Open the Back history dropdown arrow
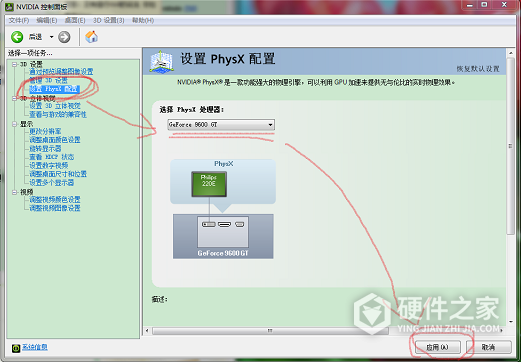This screenshot has height=362, width=521. (x=51, y=37)
